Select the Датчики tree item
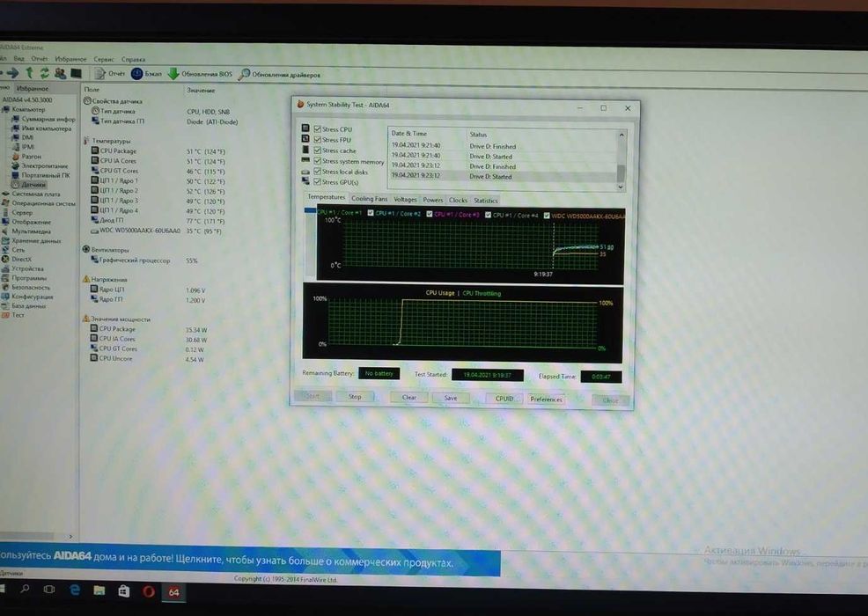Viewport: 868px width, 616px height. click(x=33, y=184)
